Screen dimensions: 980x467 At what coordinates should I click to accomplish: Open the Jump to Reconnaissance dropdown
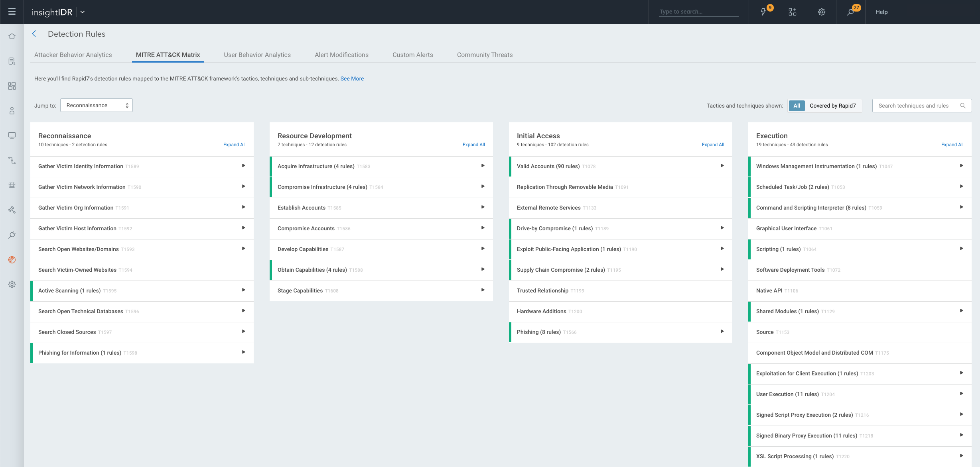97,105
